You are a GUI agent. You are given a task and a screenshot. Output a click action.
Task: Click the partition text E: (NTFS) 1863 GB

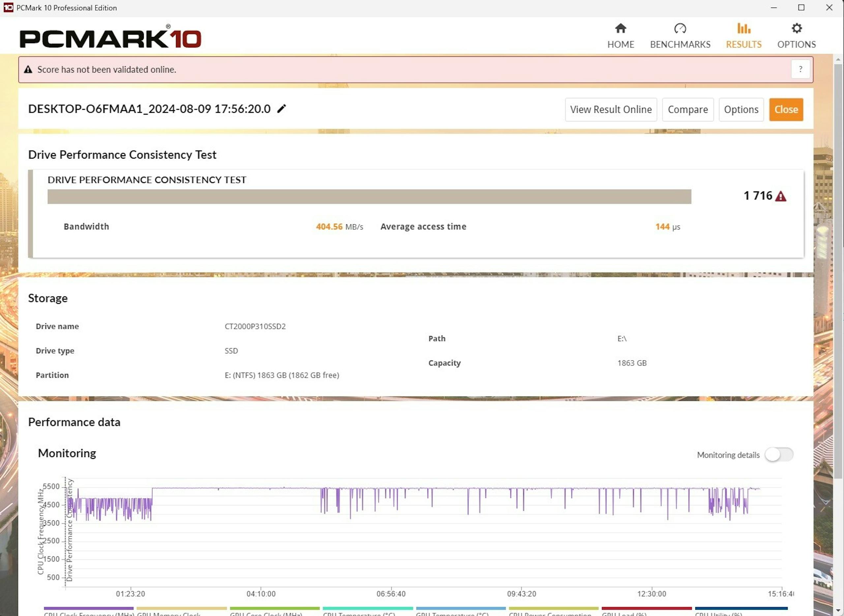point(282,375)
